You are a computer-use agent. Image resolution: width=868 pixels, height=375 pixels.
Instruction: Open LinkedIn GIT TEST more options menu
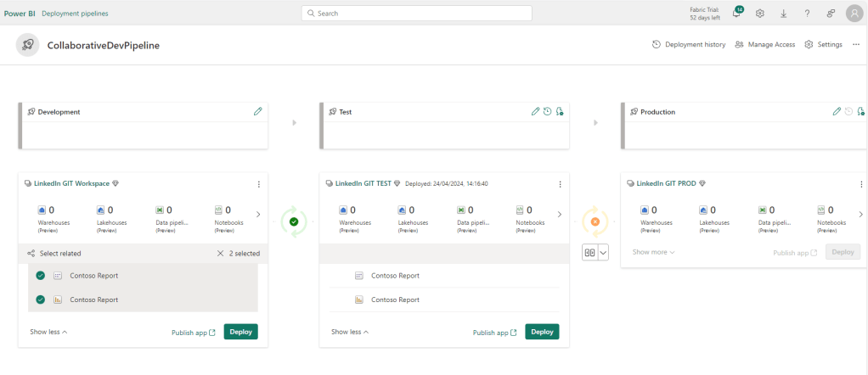pyautogui.click(x=560, y=184)
